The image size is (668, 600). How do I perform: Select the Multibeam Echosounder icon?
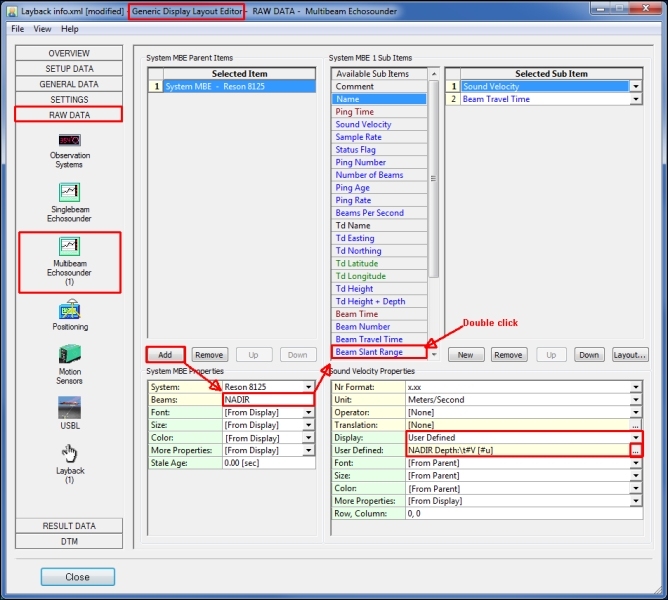69,245
